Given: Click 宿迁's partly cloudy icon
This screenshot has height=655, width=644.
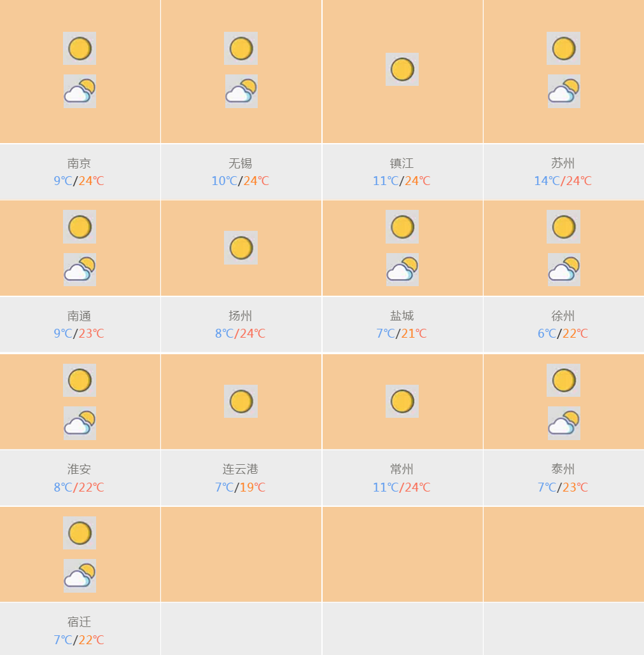Looking at the screenshot, I should 80,576.
